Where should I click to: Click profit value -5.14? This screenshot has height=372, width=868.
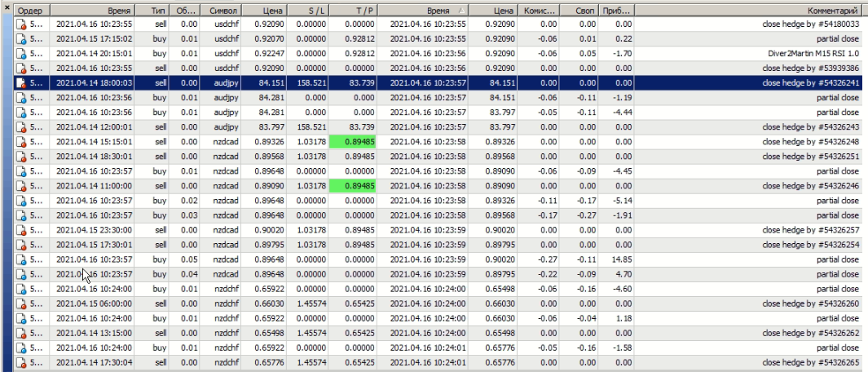[623, 201]
